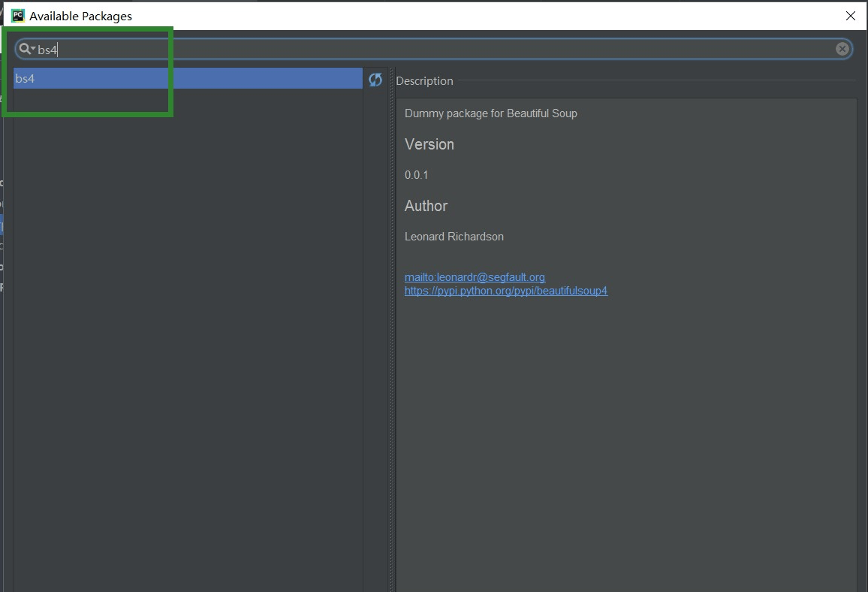
Task: Click the author name Leonard Richardson
Action: 454,237
